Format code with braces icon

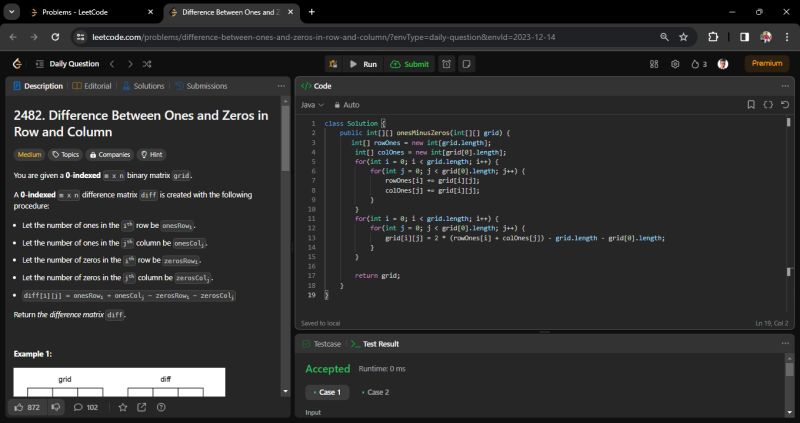[x=768, y=105]
